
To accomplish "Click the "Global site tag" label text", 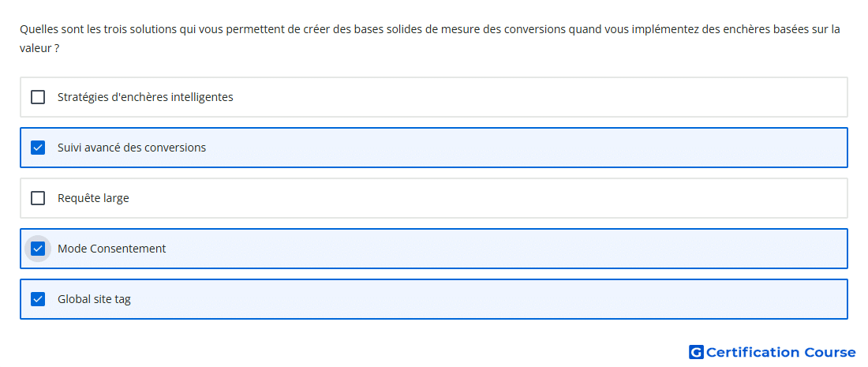I will click(94, 299).
